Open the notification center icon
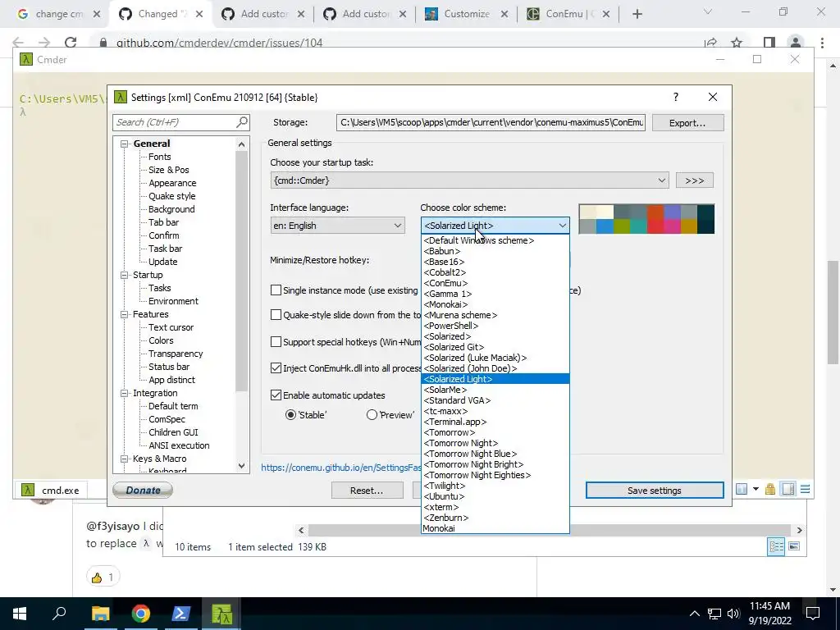 click(813, 614)
